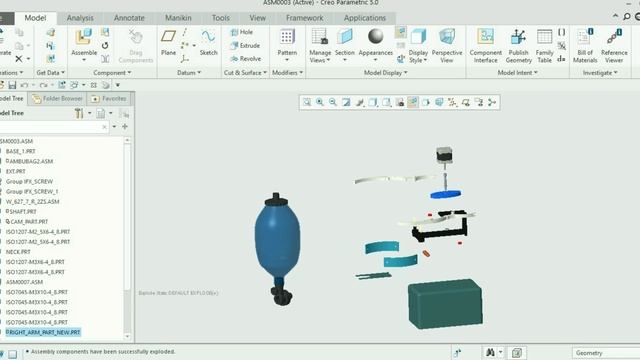Expand the Datum group dropdown
This screenshot has height=360, width=640.
[189, 73]
